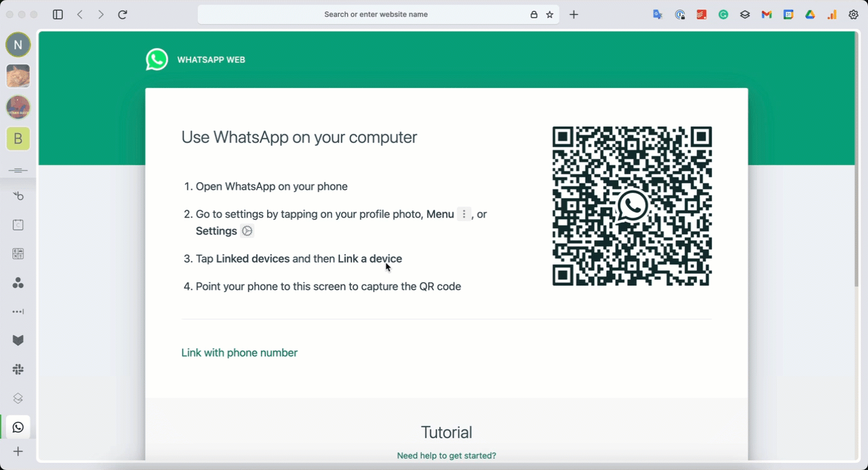Click the sidebar divider handle below workspaces
The height and width of the screenshot is (470, 868).
point(18,171)
